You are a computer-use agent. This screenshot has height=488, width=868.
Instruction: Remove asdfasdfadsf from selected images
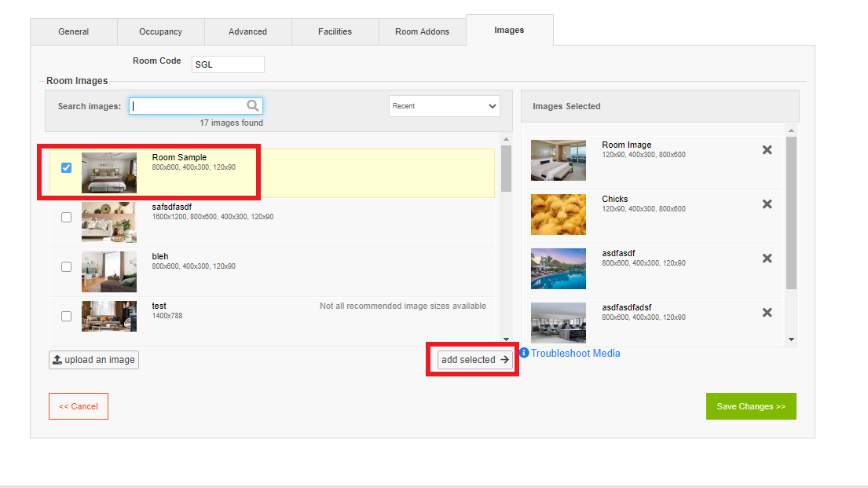tap(767, 313)
